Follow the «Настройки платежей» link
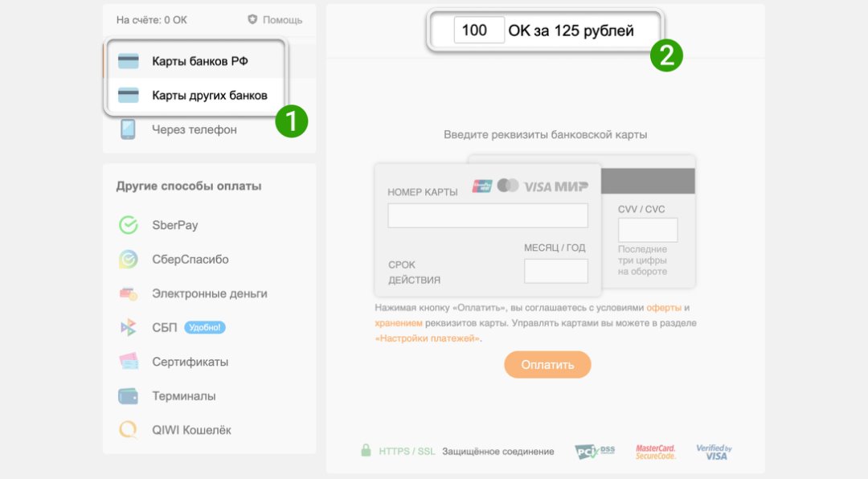This screenshot has height=479, width=868. tap(428, 338)
